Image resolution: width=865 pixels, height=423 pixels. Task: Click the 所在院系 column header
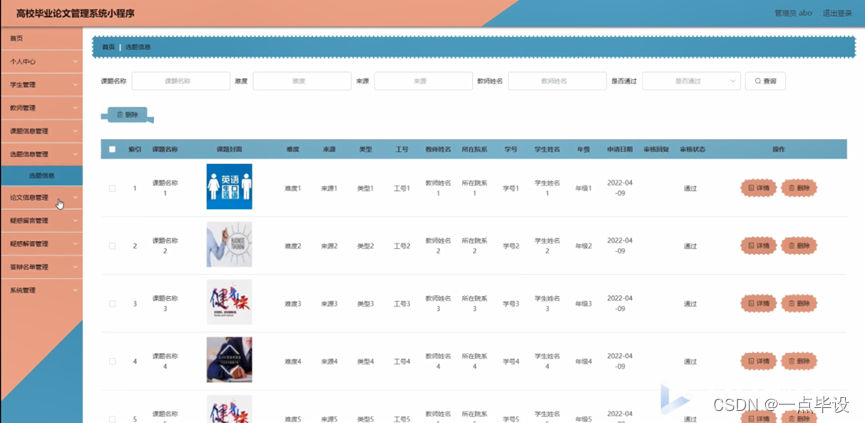(x=474, y=149)
